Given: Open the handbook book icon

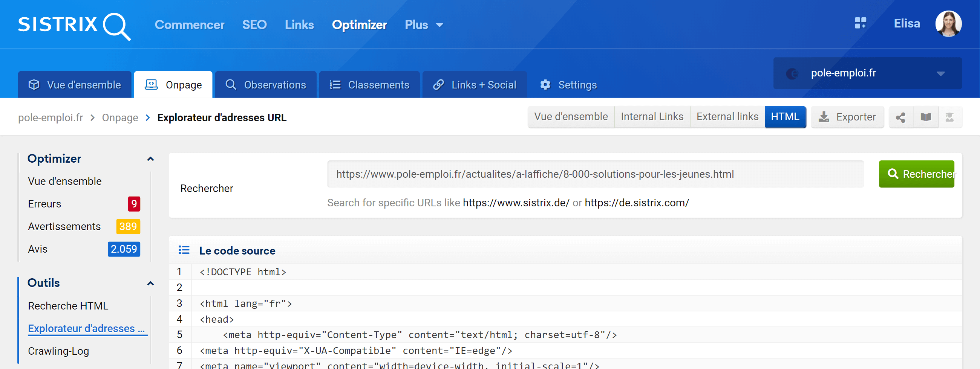Looking at the screenshot, I should [926, 117].
